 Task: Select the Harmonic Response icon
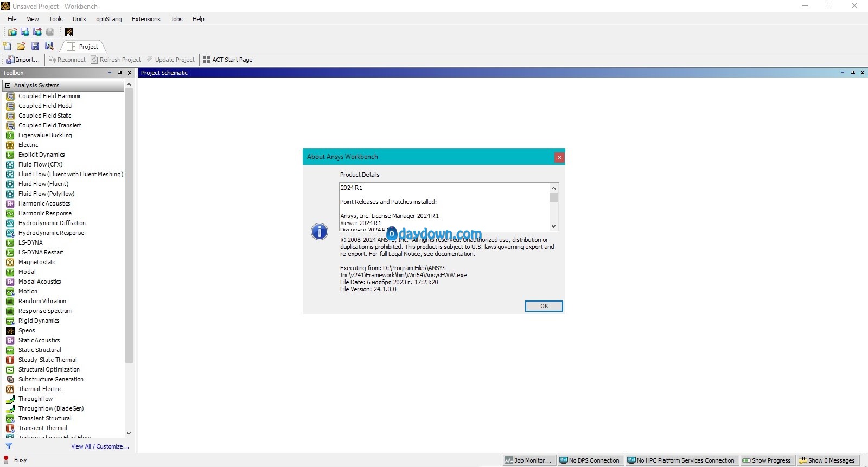click(10, 213)
